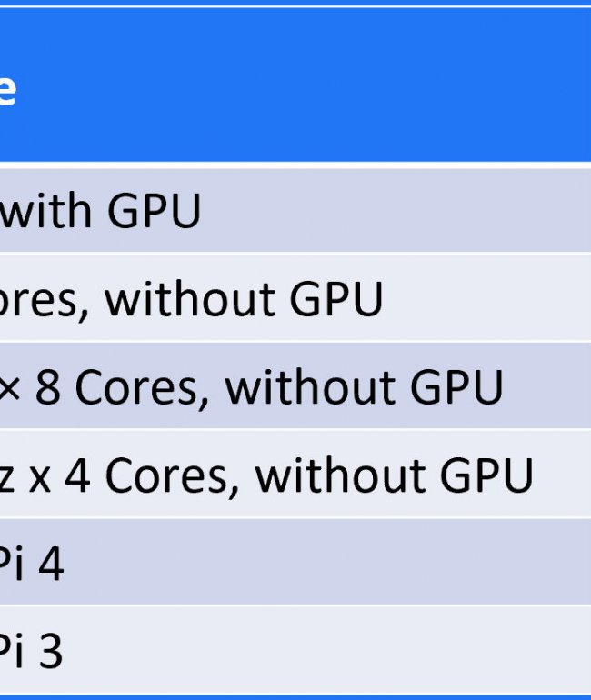Click the word "Cores," in the 4 Cores row

point(173,475)
